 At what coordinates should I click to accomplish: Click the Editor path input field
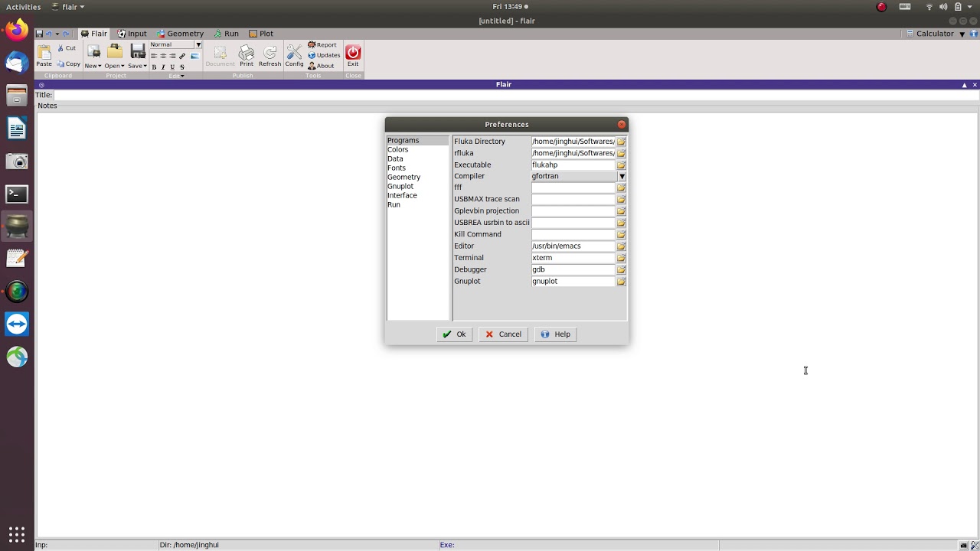(573, 246)
